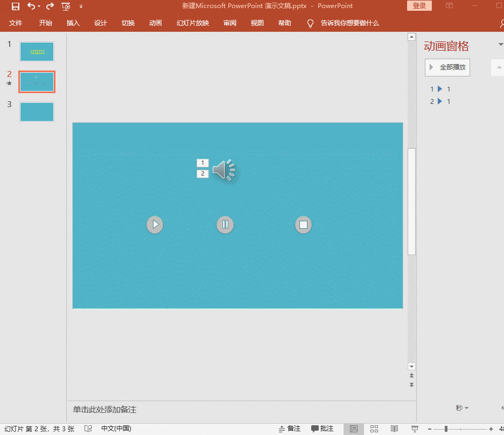Image resolution: width=504 pixels, height=435 pixels.
Task: Open the 秒 seconds dropdown in animation pane
Action: click(462, 408)
